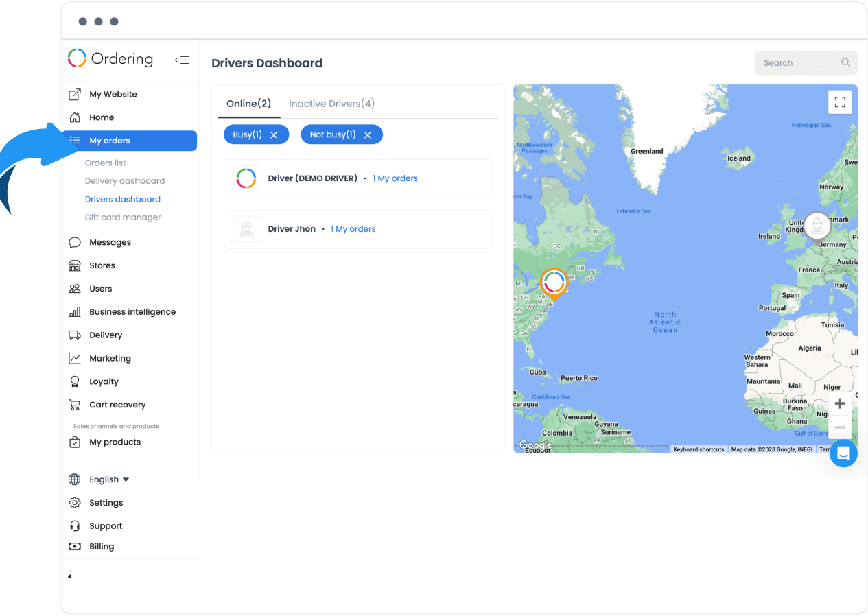This screenshot has height=616, width=868.
Task: Switch to the Online(2) tab
Action: [x=249, y=104]
